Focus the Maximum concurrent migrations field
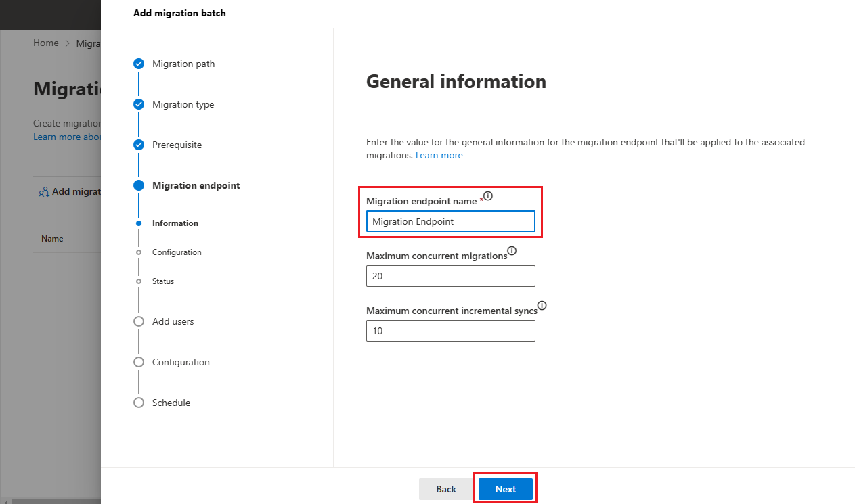 pyautogui.click(x=451, y=276)
